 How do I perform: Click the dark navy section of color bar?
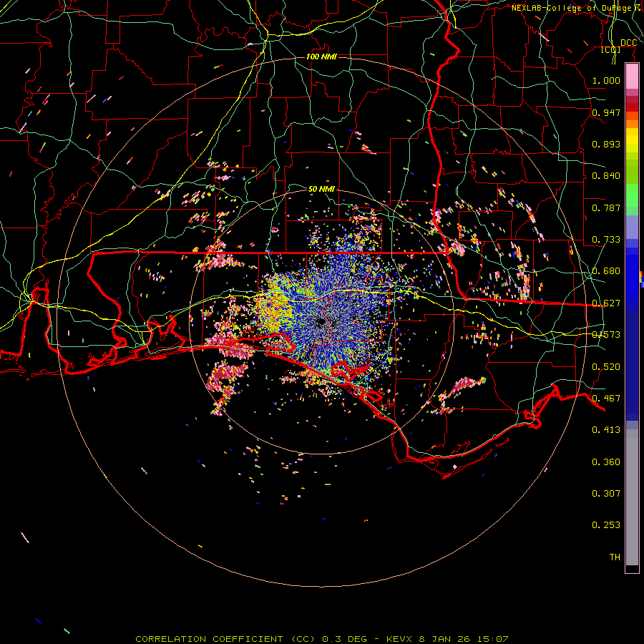coord(632,366)
